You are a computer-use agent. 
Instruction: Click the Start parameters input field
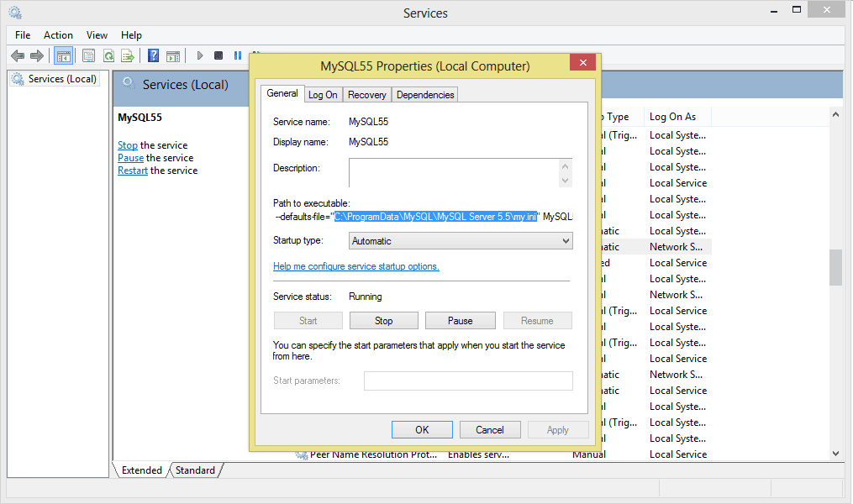468,381
